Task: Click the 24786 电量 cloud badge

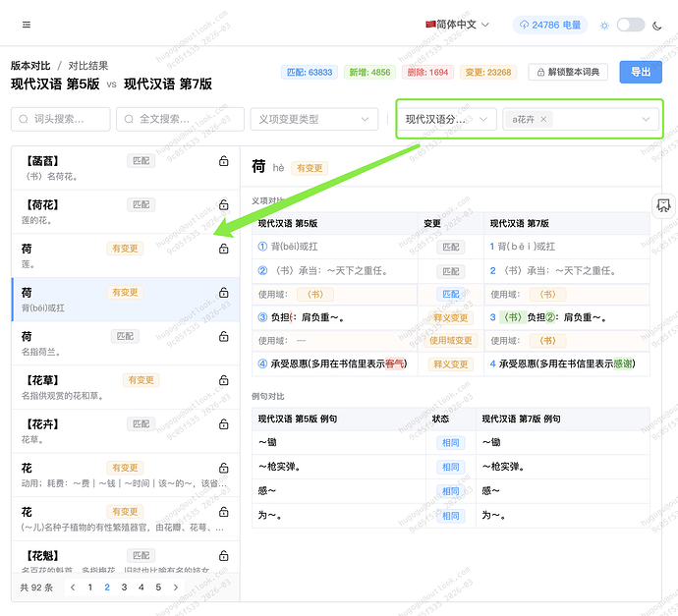Action: coord(549,25)
